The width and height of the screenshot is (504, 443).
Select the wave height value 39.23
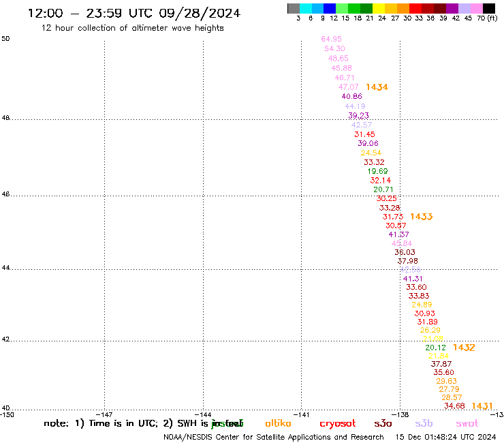pyautogui.click(x=358, y=115)
